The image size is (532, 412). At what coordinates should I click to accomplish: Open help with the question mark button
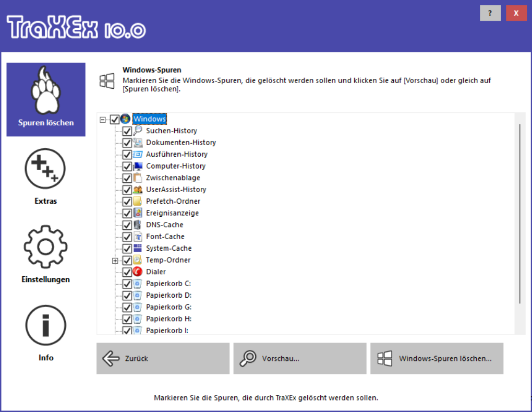click(490, 13)
